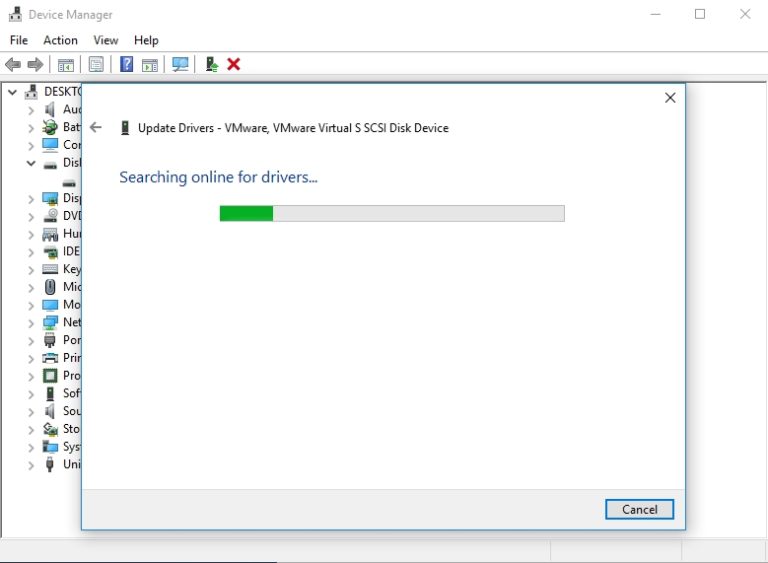Expand the chevron next to the Sto row

pyautogui.click(x=31, y=430)
